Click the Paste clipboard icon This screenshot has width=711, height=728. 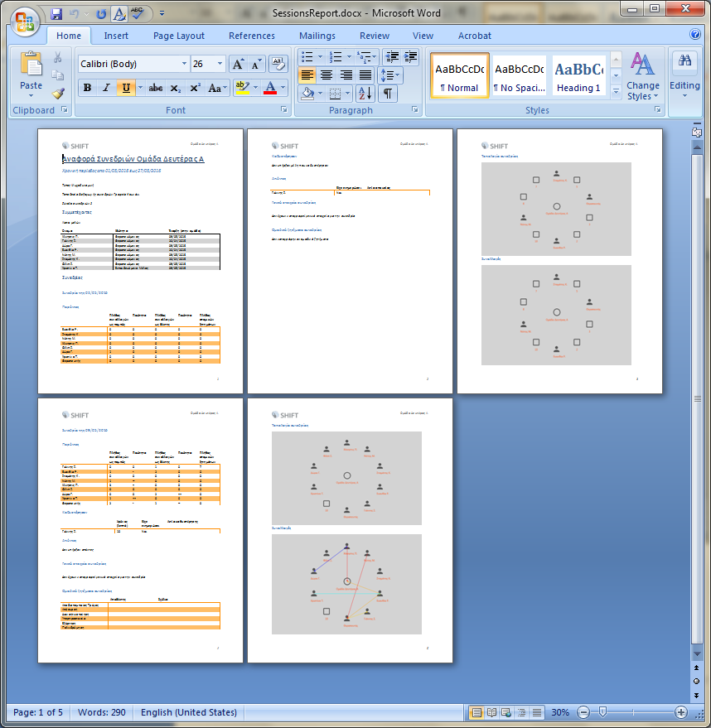(31, 64)
